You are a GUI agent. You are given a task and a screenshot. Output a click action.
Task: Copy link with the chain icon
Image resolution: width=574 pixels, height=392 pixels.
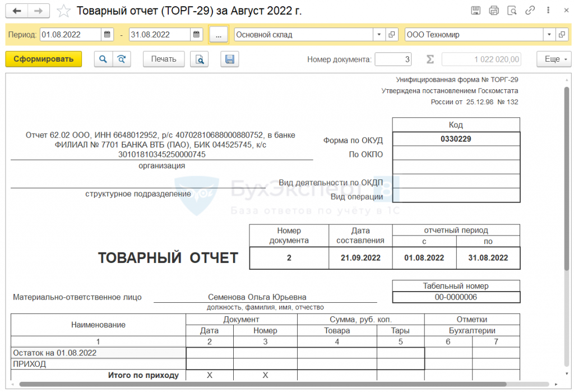tap(530, 10)
